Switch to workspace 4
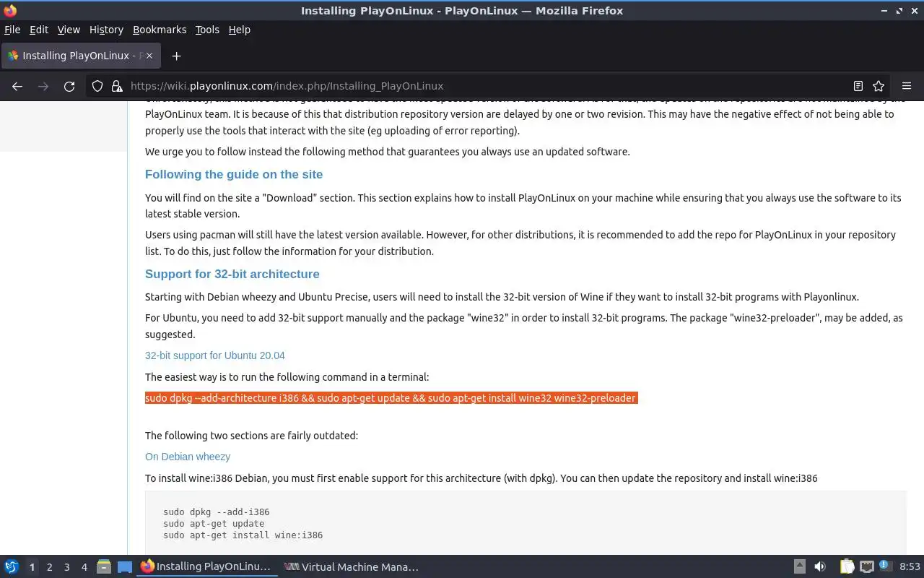The height and width of the screenshot is (578, 924). 84,567
